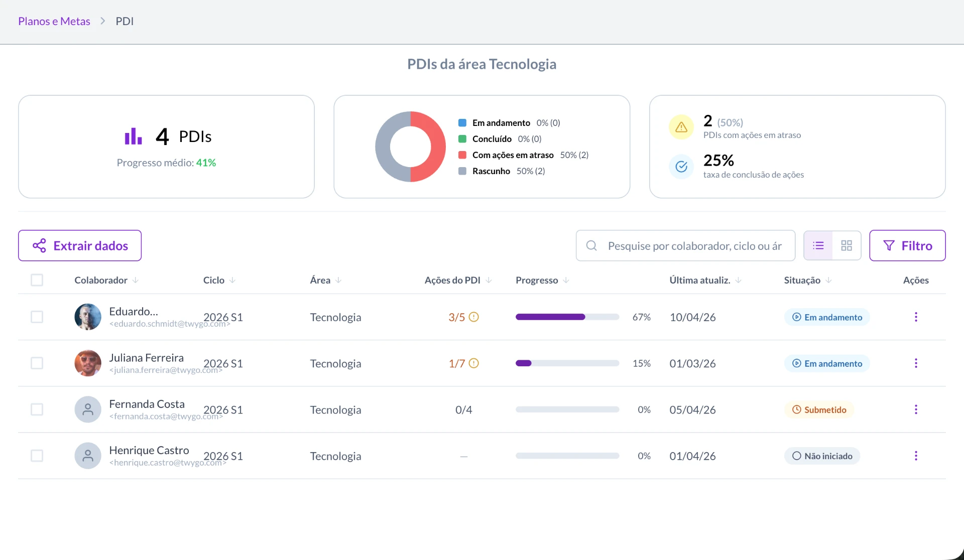Click the Eduardo... truncated name
964x560 pixels.
(x=133, y=311)
